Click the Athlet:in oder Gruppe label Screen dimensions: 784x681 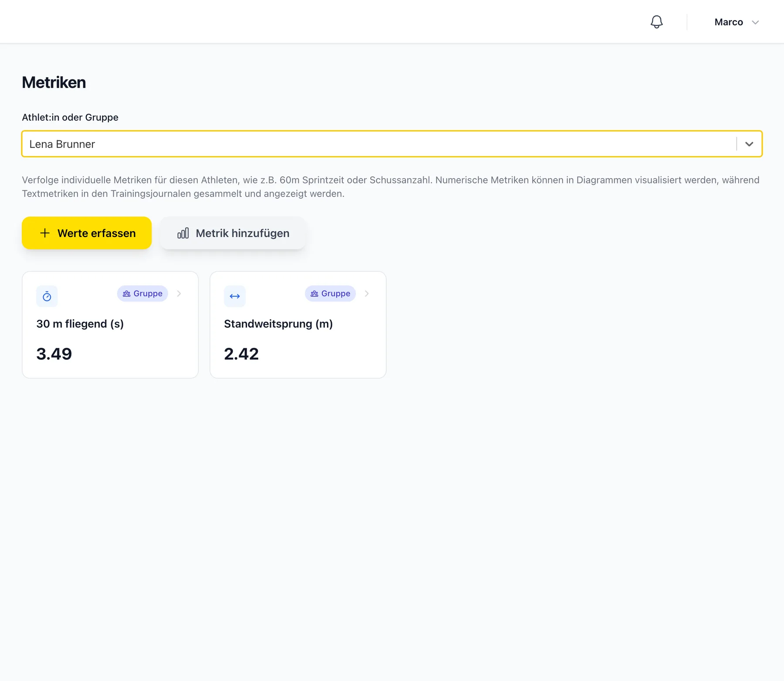coord(70,117)
